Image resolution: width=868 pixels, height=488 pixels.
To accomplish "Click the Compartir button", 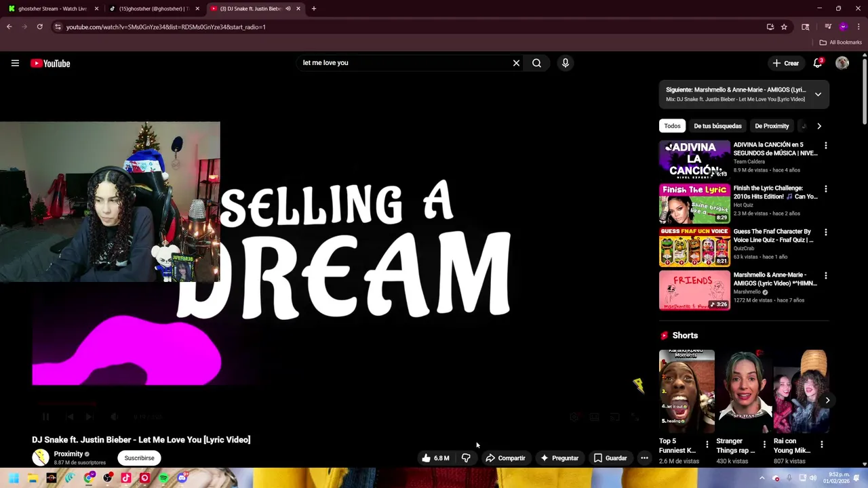I will (x=505, y=458).
